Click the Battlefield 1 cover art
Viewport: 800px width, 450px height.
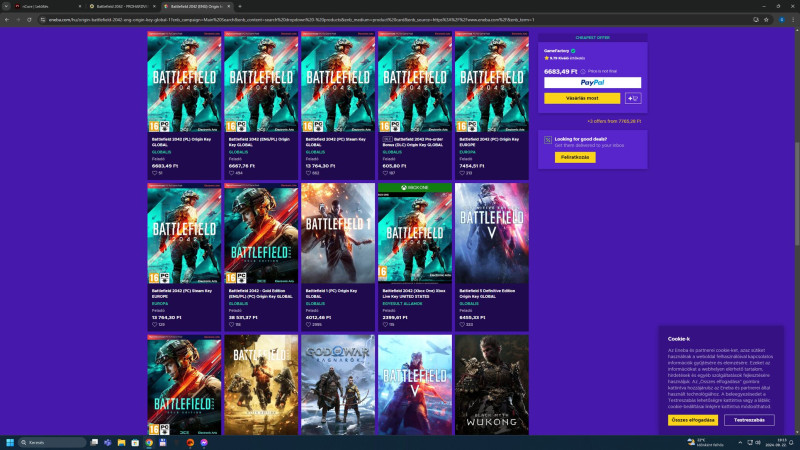(338, 233)
